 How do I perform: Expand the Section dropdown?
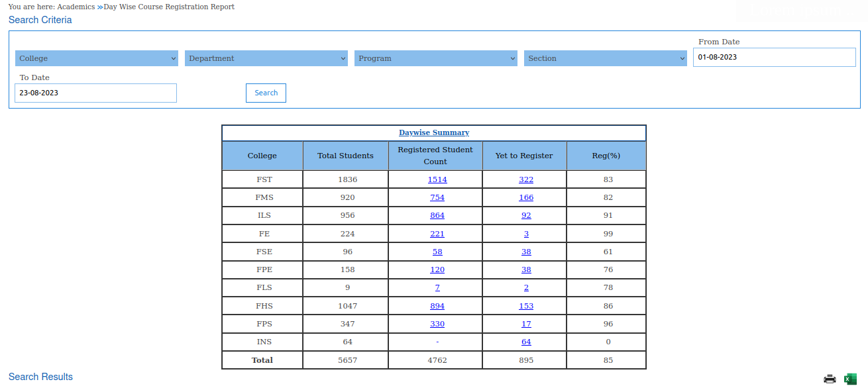(x=606, y=58)
